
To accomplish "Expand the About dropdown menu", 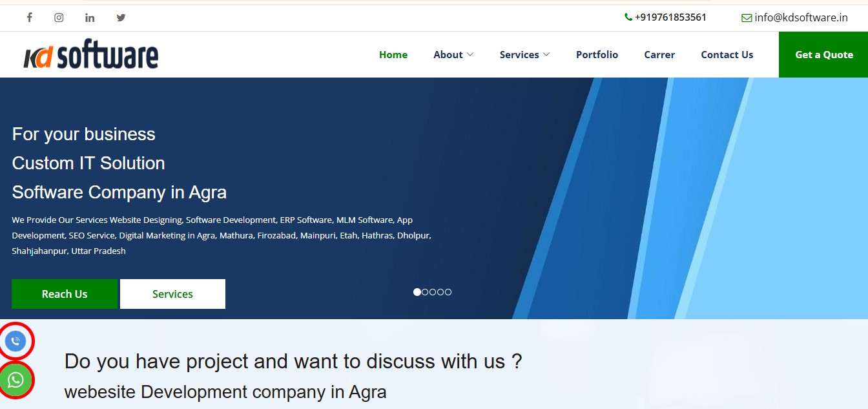I will pyautogui.click(x=453, y=55).
